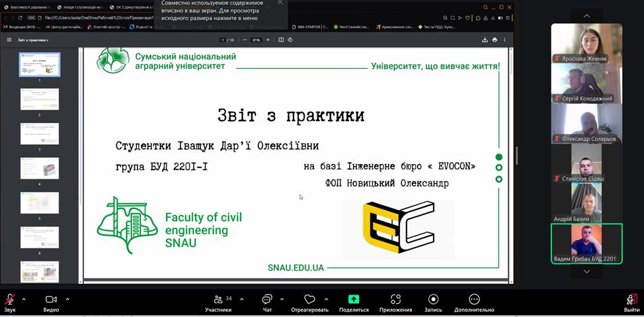
Task: Click browser zoom-out magnifier icon
Action: point(445,18)
